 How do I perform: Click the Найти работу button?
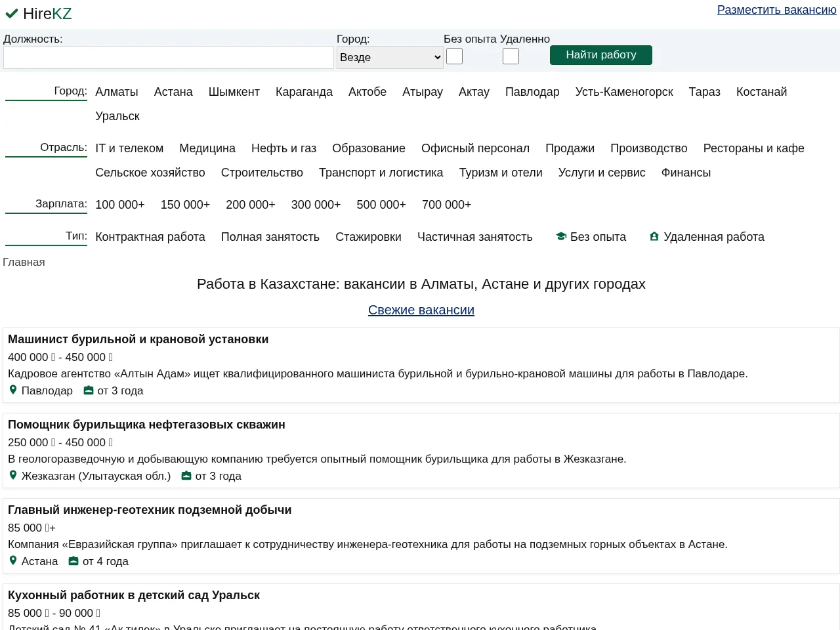601,55
